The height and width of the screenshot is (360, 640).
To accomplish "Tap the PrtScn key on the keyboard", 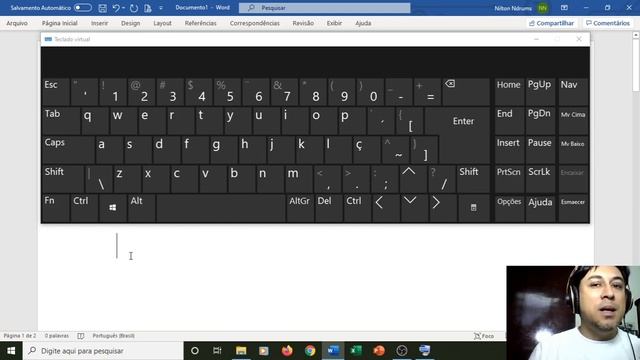I will point(509,179).
